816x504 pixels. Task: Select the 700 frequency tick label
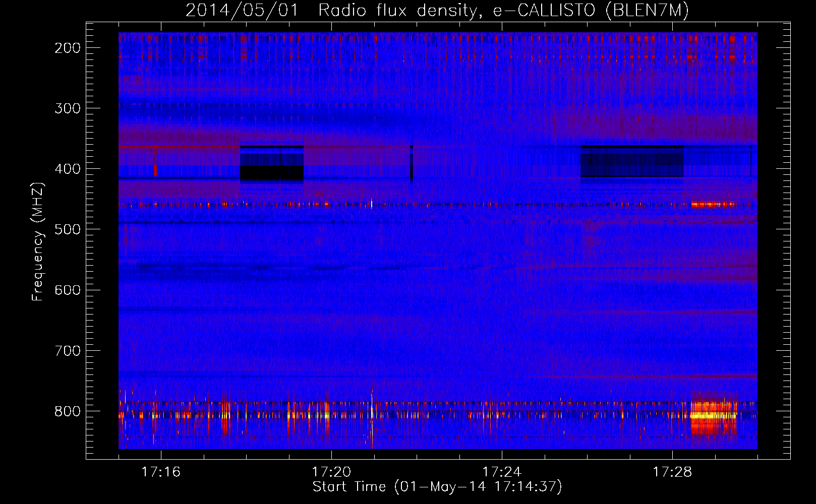click(x=68, y=350)
